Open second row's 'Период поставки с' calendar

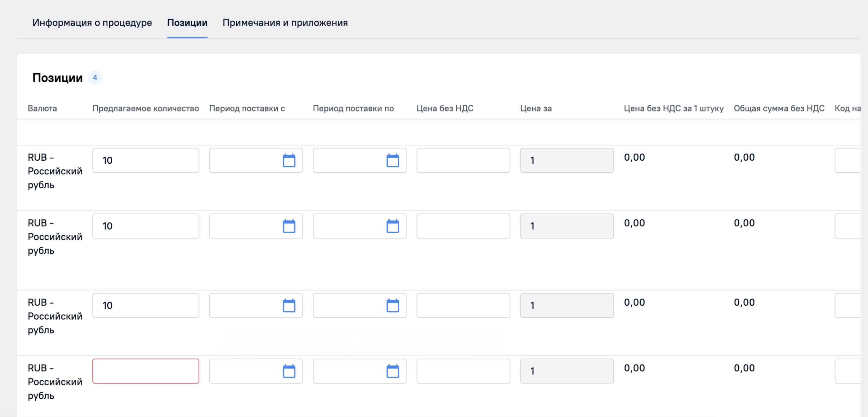[x=289, y=226]
